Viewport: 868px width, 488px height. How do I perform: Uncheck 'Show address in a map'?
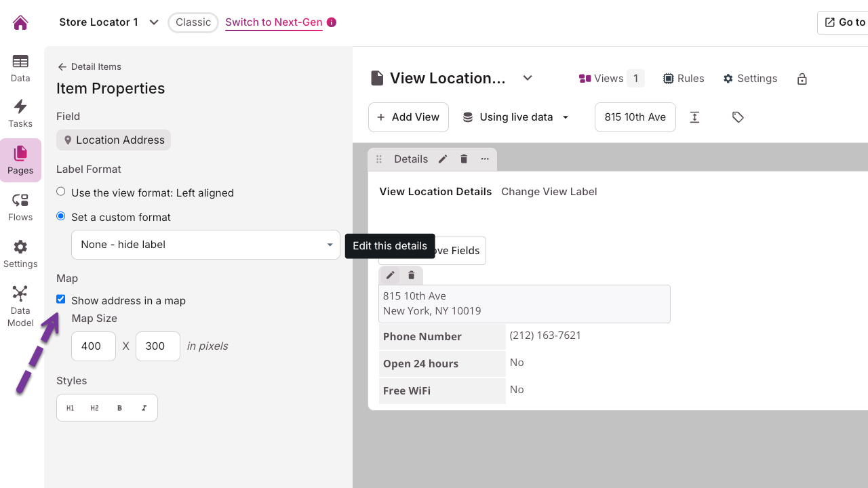tap(61, 299)
